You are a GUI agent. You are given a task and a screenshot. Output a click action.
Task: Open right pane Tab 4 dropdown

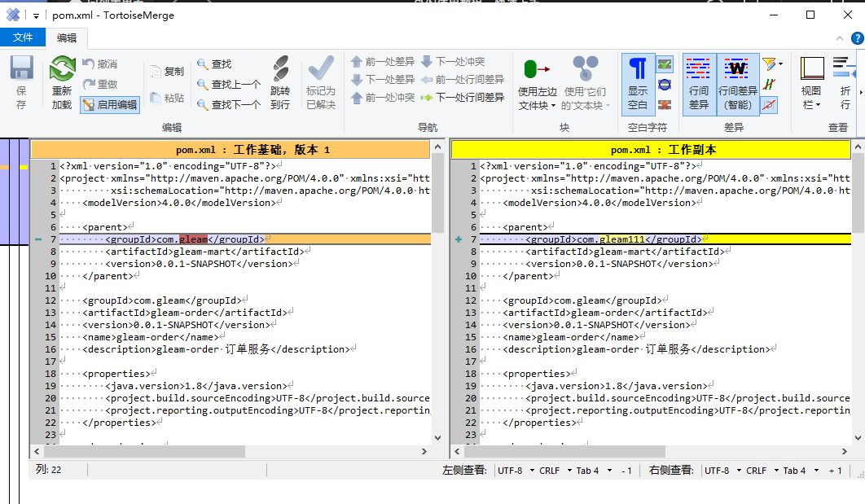[801, 471]
